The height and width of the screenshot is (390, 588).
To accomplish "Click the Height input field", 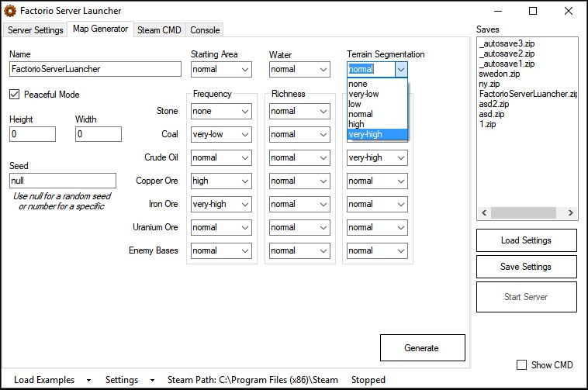I will (x=33, y=134).
